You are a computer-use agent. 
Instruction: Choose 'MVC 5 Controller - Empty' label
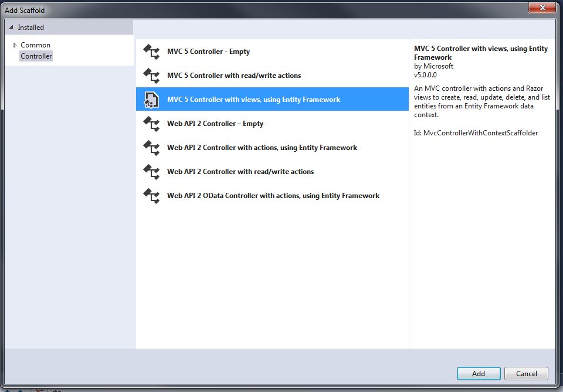coord(208,52)
